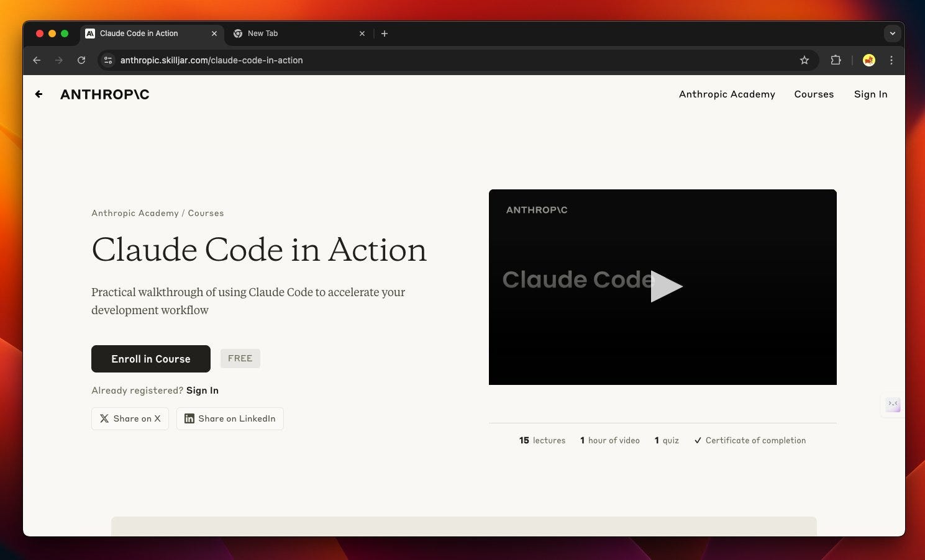
Task: Open site information icon in address bar
Action: 108,60
